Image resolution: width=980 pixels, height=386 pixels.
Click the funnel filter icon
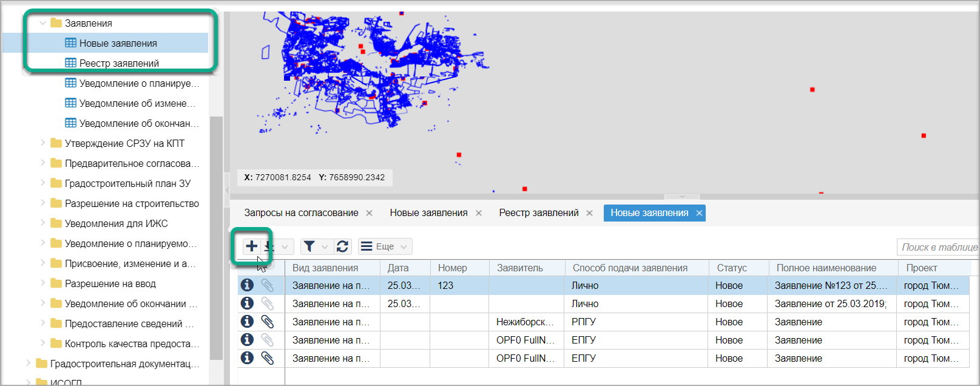[309, 246]
